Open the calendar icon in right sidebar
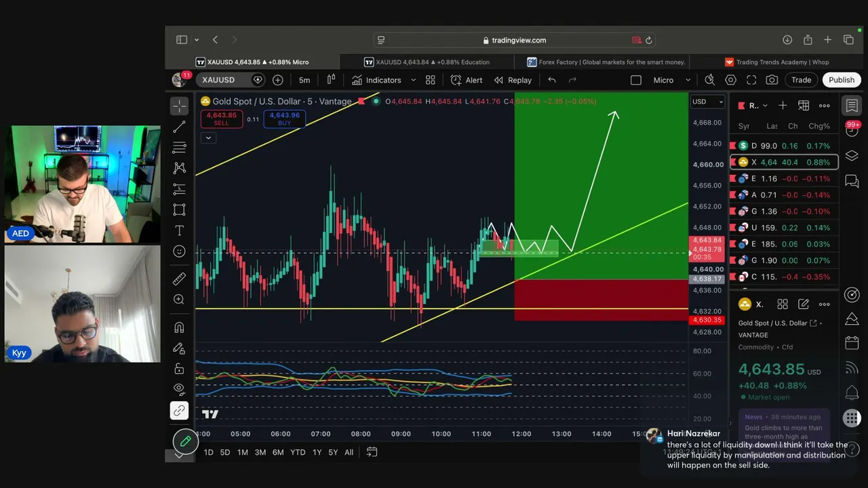The height and width of the screenshot is (488, 868). 852,343
